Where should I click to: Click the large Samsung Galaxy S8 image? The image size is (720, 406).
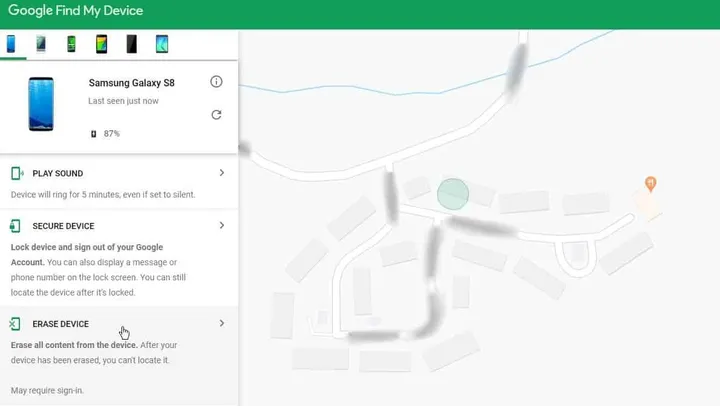click(41, 104)
